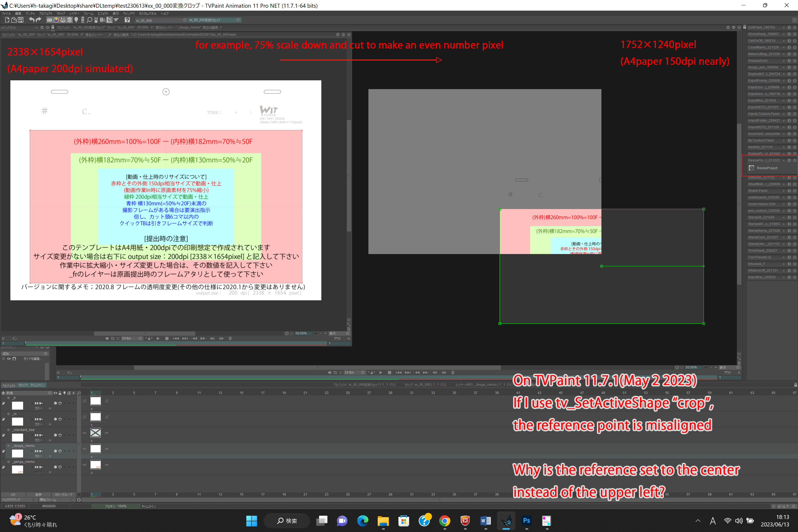Select Handy Custom Panel in panel list
Image resolution: width=798 pixels, height=532 pixels.
click(764, 114)
